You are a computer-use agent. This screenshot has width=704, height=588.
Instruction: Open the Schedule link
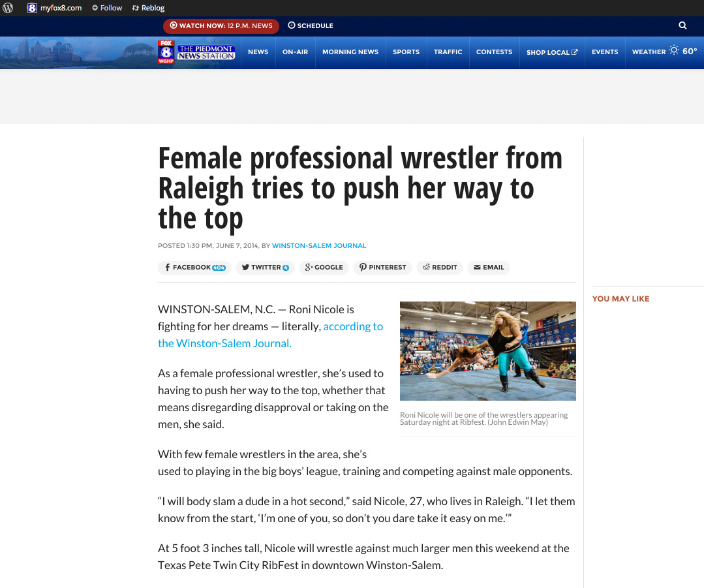(311, 25)
